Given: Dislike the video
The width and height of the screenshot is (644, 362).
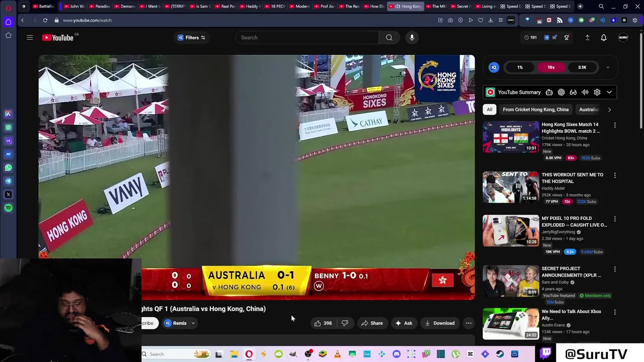Looking at the screenshot, I should [x=345, y=323].
